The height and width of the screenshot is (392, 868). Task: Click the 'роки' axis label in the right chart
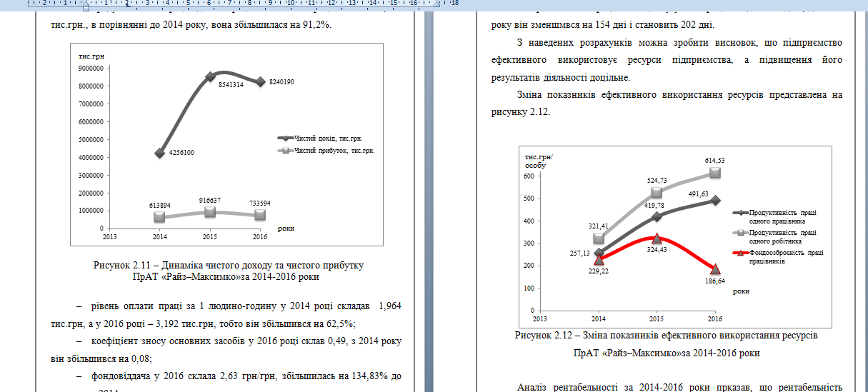tap(742, 291)
